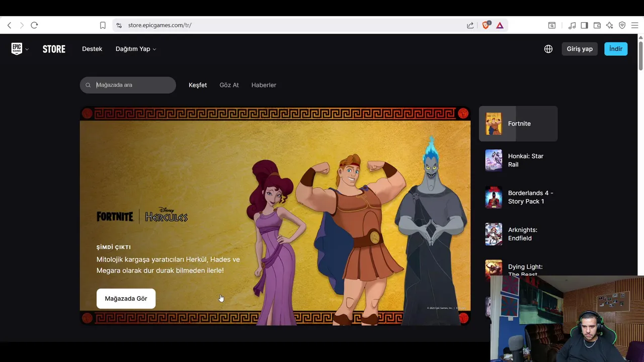The width and height of the screenshot is (644, 362).
Task: Open the Destek link
Action: (x=92, y=49)
